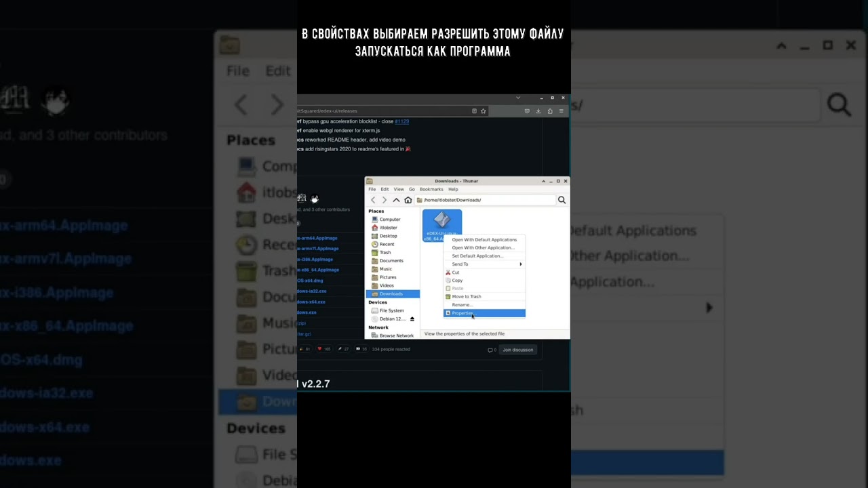This screenshot has height=488, width=868.
Task: Click the forward arrow in Thunar
Action: pos(384,200)
